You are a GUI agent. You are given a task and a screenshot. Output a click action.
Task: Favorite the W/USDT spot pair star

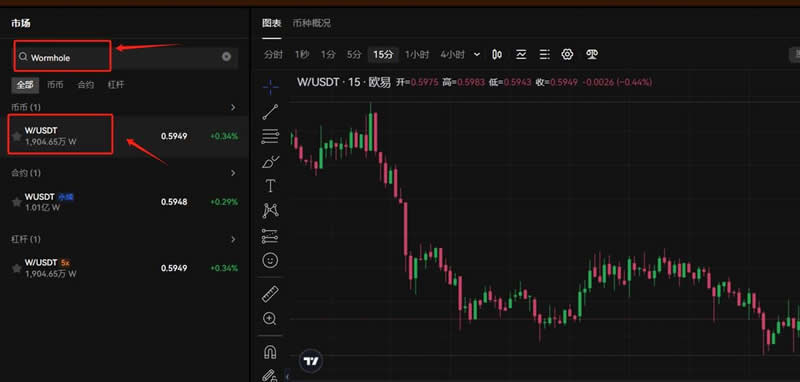pos(17,136)
